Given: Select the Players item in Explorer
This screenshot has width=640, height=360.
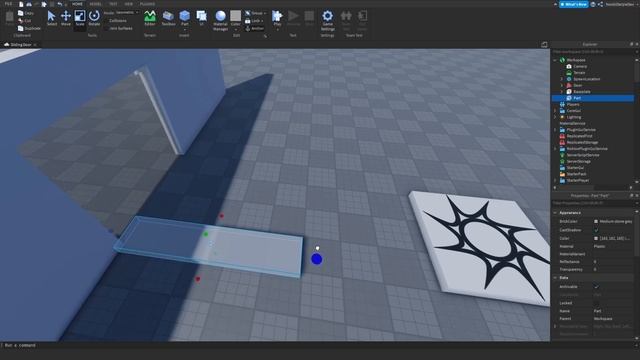Looking at the screenshot, I should (573, 104).
